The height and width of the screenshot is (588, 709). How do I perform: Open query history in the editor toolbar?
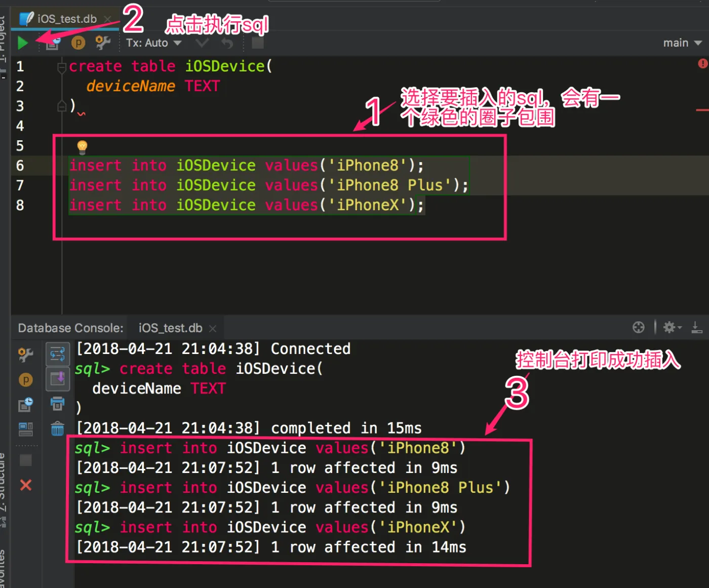pyautogui.click(x=53, y=43)
